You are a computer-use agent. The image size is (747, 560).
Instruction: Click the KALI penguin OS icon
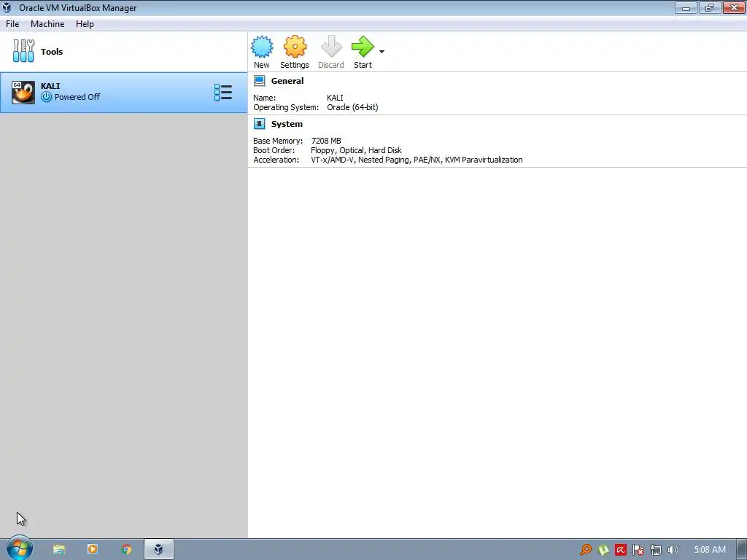point(23,93)
